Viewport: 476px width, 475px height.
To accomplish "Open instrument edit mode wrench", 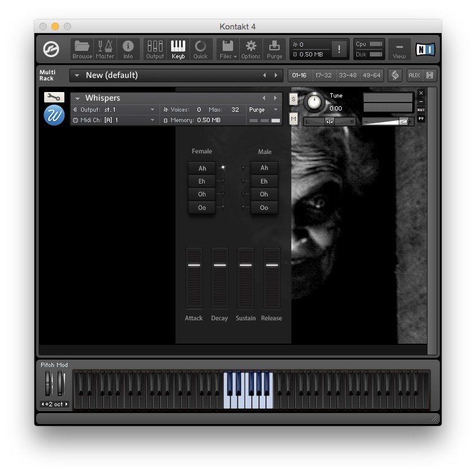I will tap(54, 97).
